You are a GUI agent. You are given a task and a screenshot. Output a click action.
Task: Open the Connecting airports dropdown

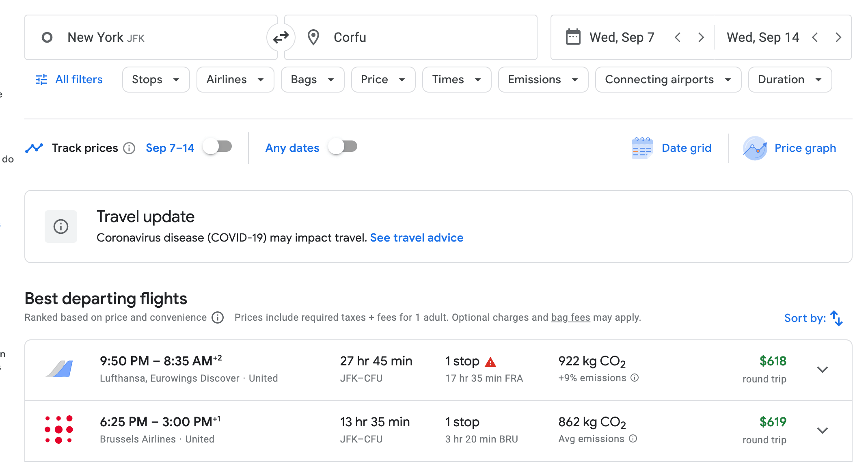tap(668, 80)
